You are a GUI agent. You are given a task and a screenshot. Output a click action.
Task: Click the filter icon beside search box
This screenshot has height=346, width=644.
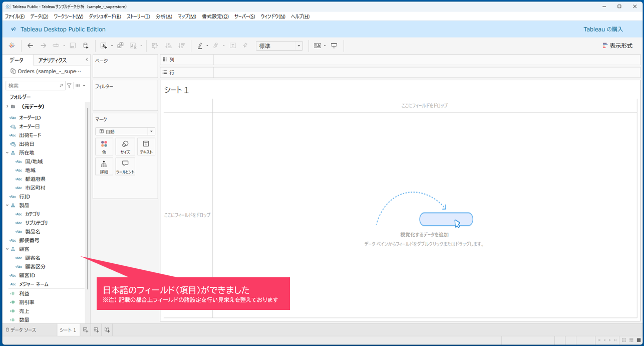70,86
